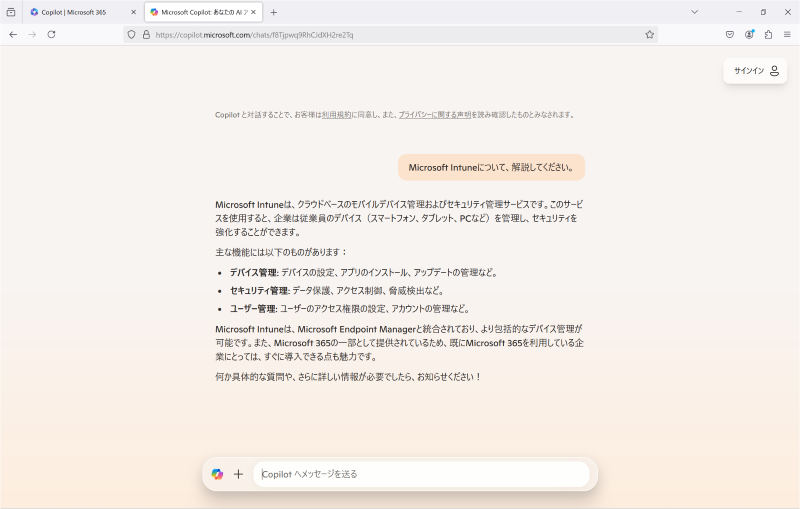Show site info via the padlock icon
This screenshot has height=509, width=800.
point(146,35)
